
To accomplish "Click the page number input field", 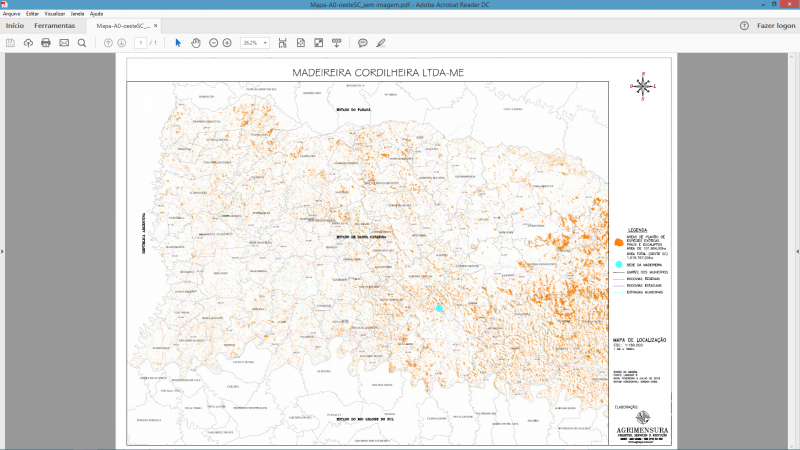I will click(x=140, y=43).
